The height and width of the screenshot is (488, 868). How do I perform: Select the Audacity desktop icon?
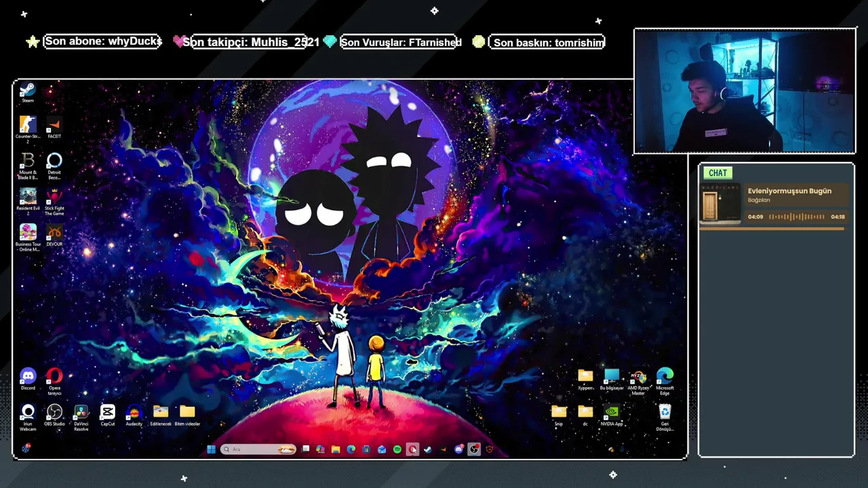[x=134, y=415]
